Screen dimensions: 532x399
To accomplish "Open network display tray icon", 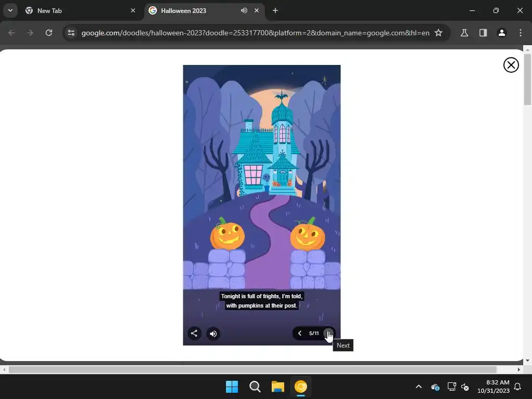I will tap(451, 387).
